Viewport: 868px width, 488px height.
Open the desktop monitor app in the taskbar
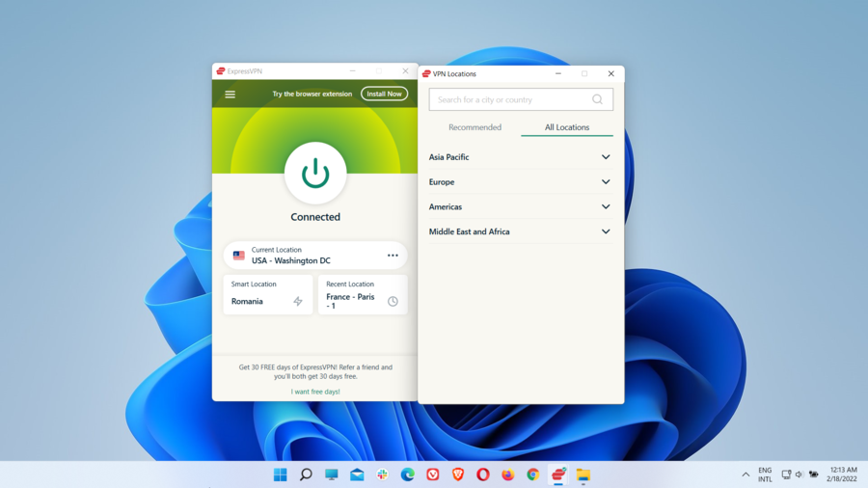(x=331, y=474)
